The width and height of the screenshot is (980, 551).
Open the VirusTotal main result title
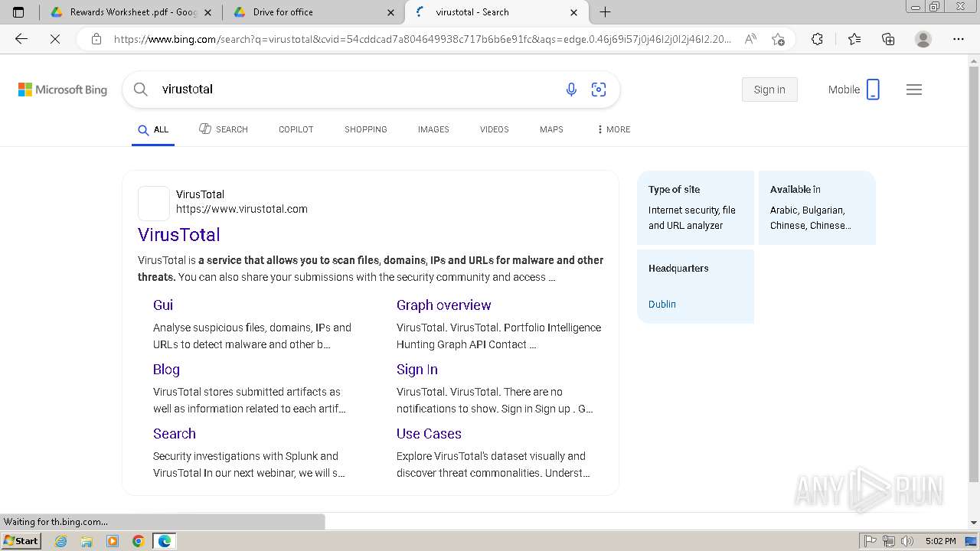179,235
